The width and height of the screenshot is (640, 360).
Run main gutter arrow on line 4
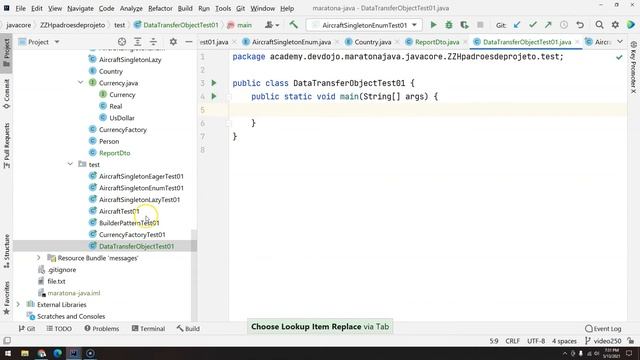[213, 96]
